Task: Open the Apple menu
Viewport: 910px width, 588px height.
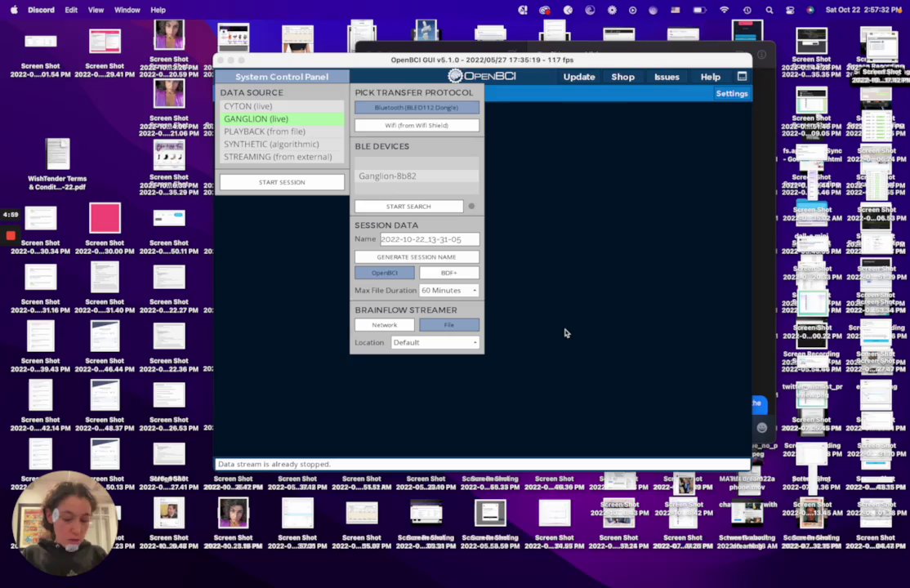Action: pos(14,10)
